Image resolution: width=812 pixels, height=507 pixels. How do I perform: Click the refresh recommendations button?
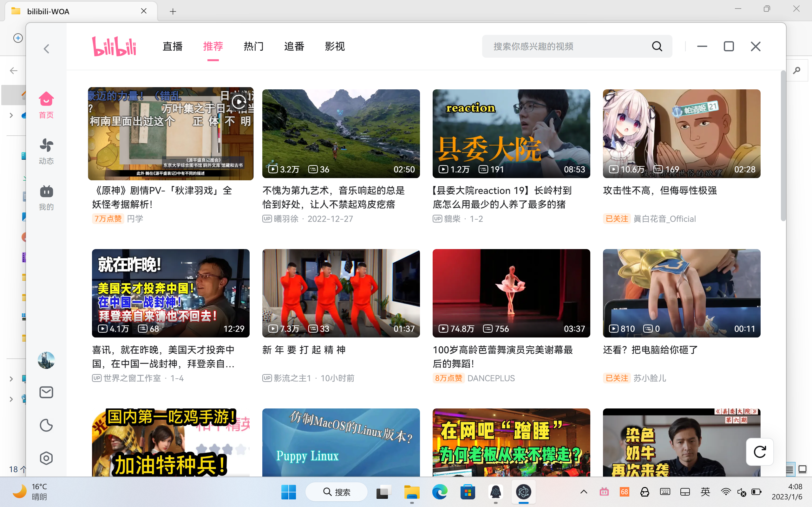point(759,452)
